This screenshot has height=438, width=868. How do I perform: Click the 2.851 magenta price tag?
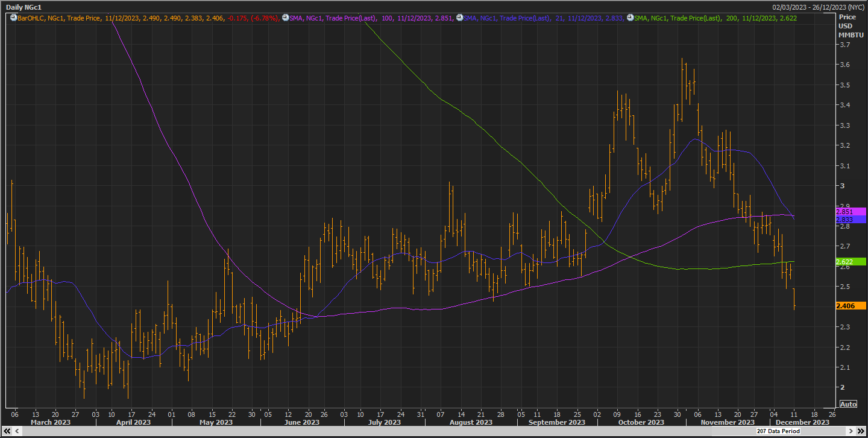[851, 212]
